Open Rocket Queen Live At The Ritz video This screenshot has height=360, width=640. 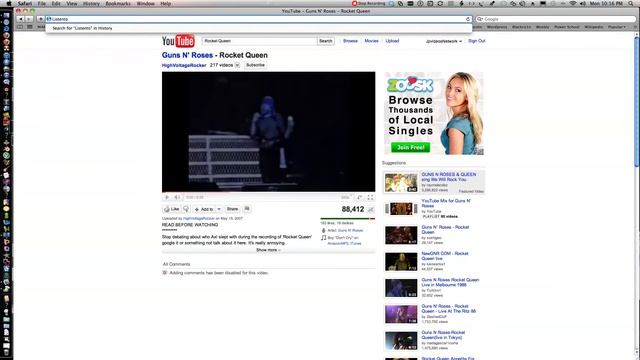tap(449, 309)
